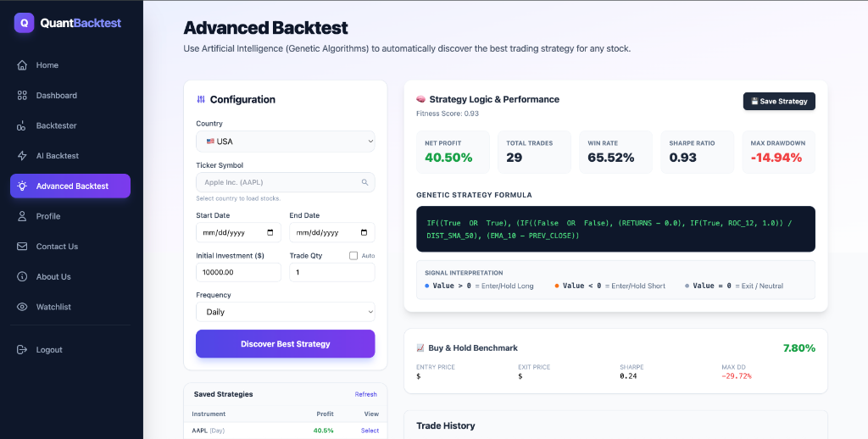Image resolution: width=868 pixels, height=439 pixels.
Task: Click the QuantBacktest logo icon
Action: pos(24,23)
